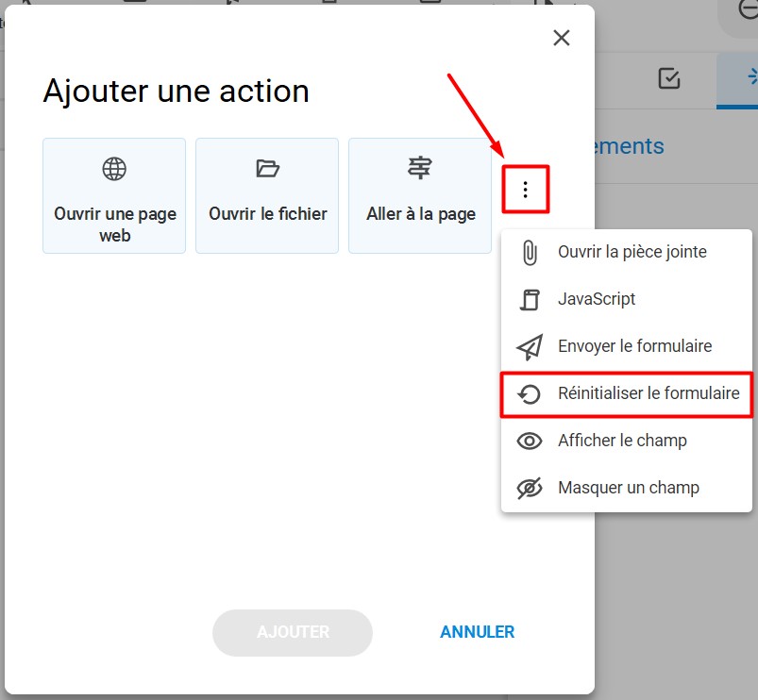Close the Ajouter une action dialog
The image size is (758, 700).
coord(562,38)
